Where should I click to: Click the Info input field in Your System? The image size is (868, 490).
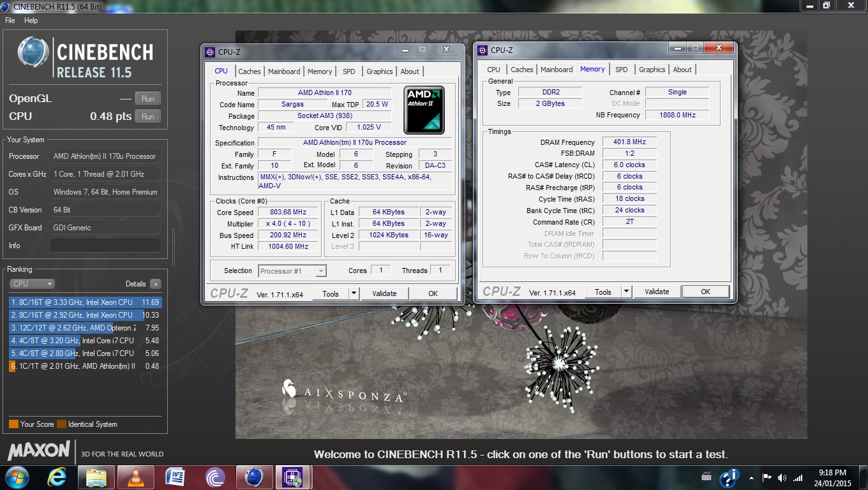(105, 246)
